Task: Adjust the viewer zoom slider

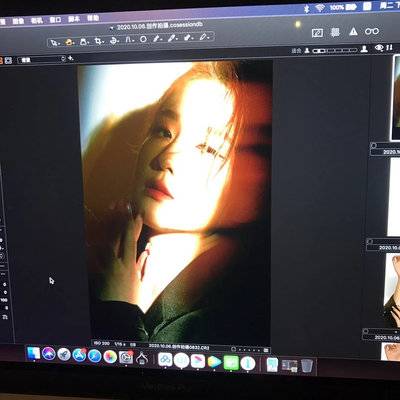Action: click(335, 50)
